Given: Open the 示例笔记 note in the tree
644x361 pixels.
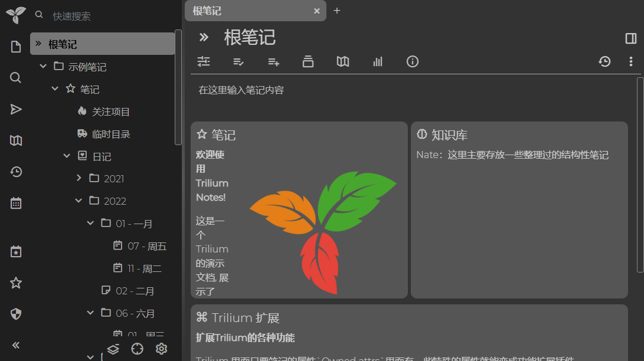Looking at the screenshot, I should 87,67.
